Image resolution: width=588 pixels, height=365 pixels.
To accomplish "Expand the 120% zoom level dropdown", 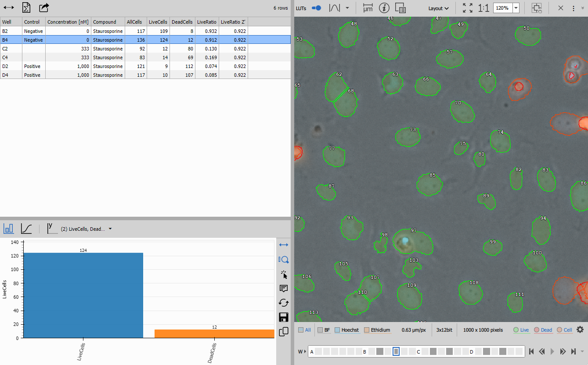I will [516, 8].
